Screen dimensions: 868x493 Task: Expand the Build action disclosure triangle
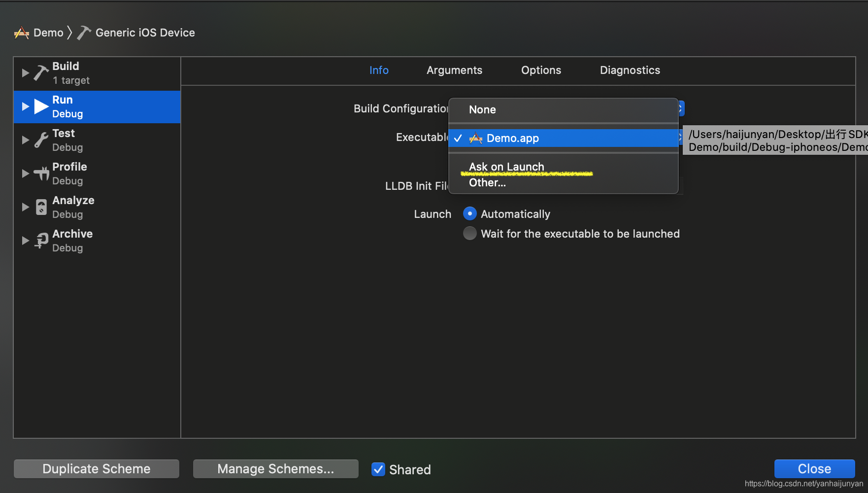(x=25, y=73)
